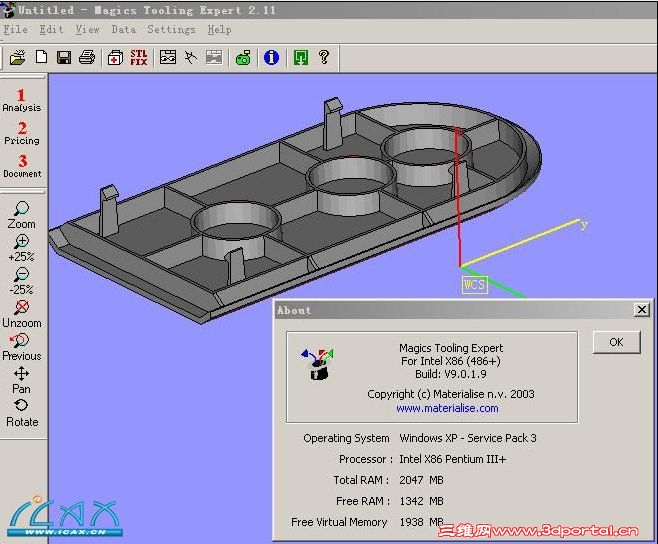The height and width of the screenshot is (544, 658).
Task: Click the Magics hat logo in About dialog
Action: coord(318,364)
